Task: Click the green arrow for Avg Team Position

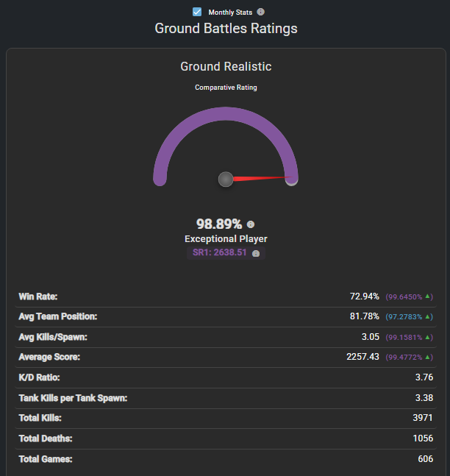Action: (x=429, y=316)
